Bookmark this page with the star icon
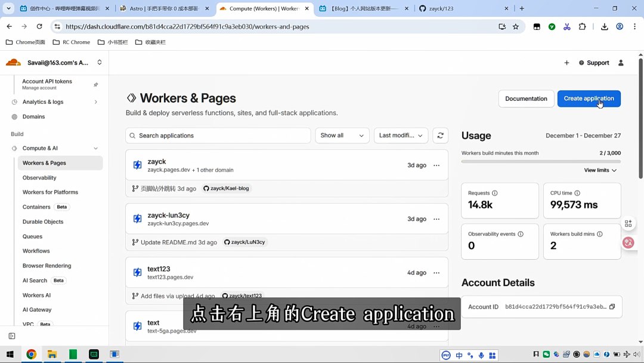The height and width of the screenshot is (363, 644). tap(516, 27)
